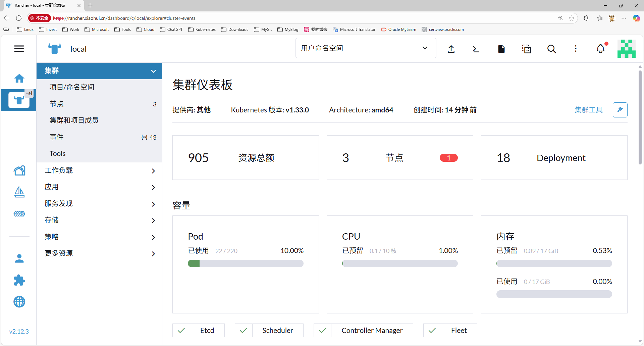
Task: Click the red node alert badge
Action: 448,158
